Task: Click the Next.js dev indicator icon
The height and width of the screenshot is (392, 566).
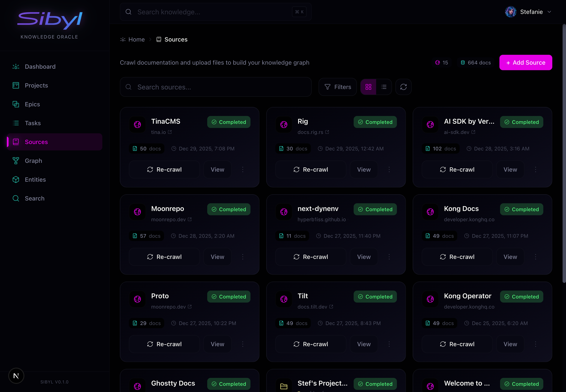Action: 16,376
